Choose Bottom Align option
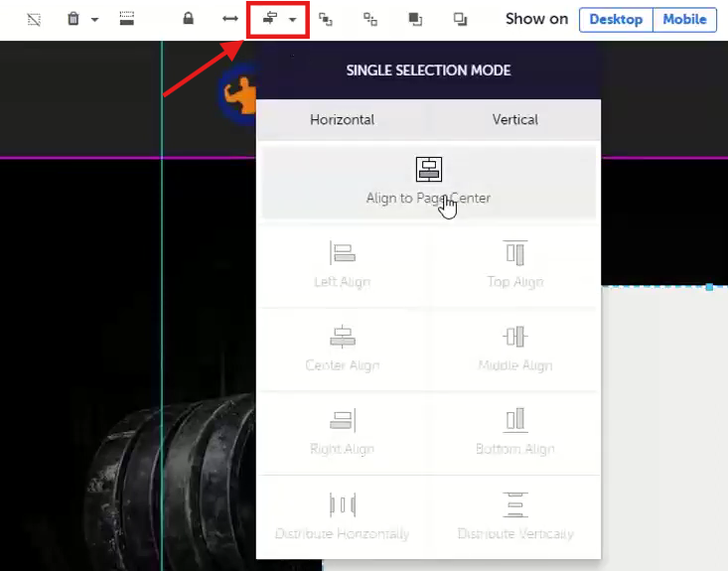The image size is (728, 571). [x=515, y=432]
